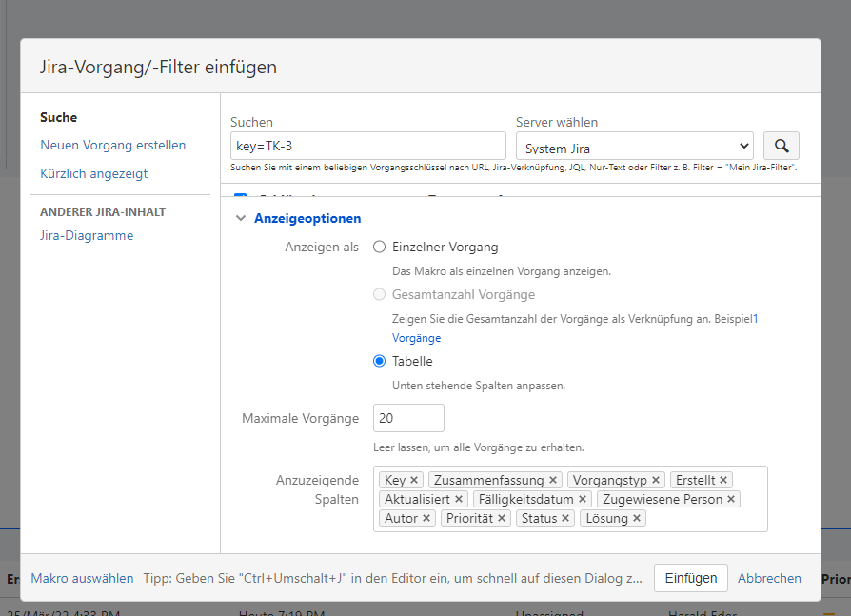Remove the Zugewiesene Person column tag

click(731, 499)
